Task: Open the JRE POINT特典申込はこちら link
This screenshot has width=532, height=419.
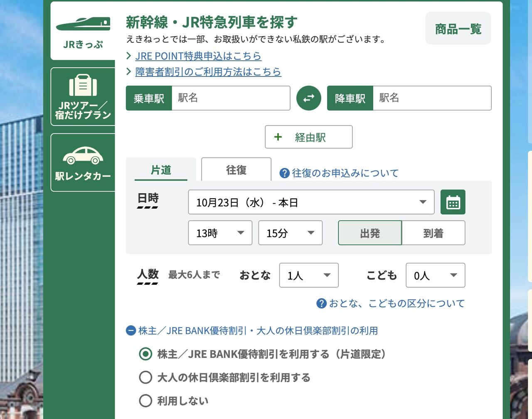Action: click(x=198, y=56)
